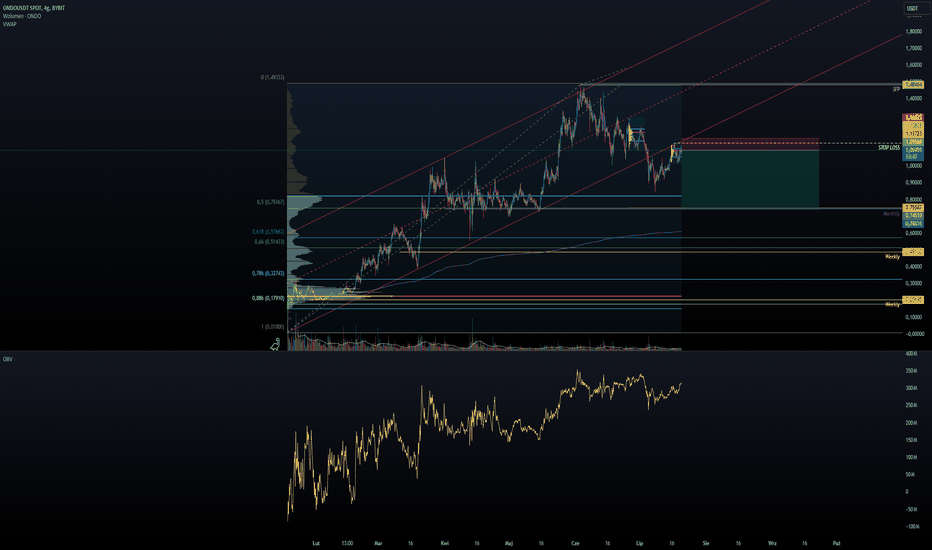The height and width of the screenshot is (550, 932).
Task: Select the VWAP indicator label
Action: (10, 24)
